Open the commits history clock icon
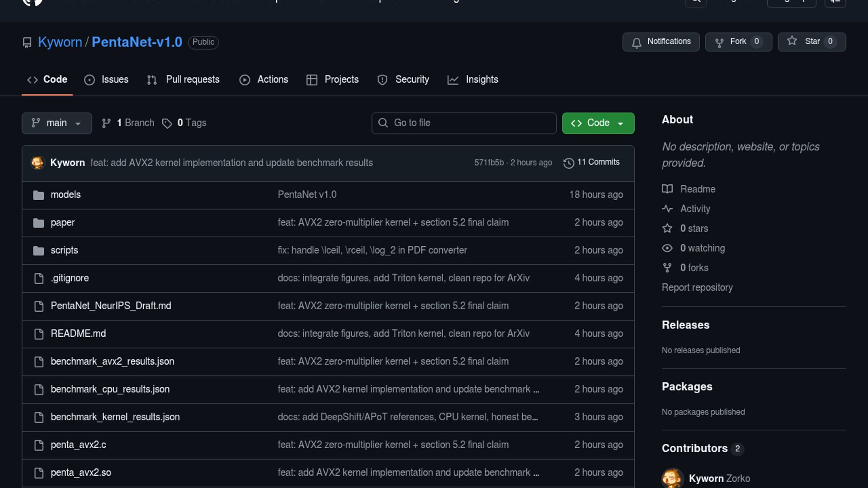868x488 pixels. tap(569, 163)
